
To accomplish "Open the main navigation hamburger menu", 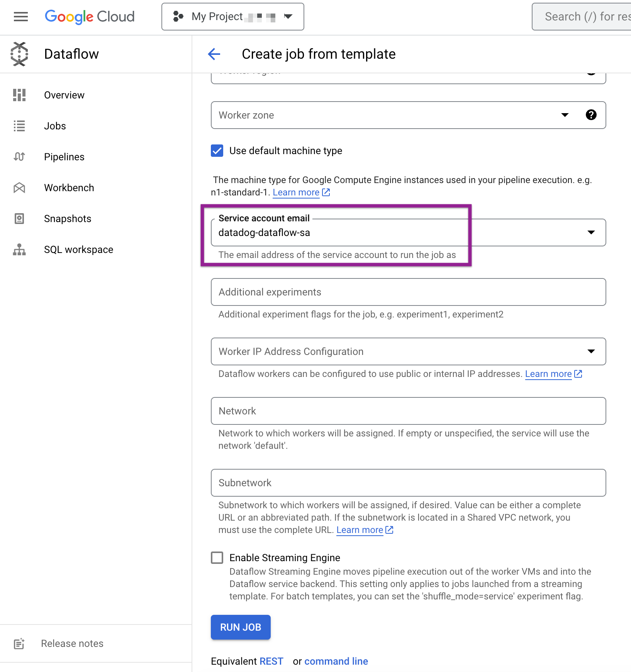I will point(21,17).
